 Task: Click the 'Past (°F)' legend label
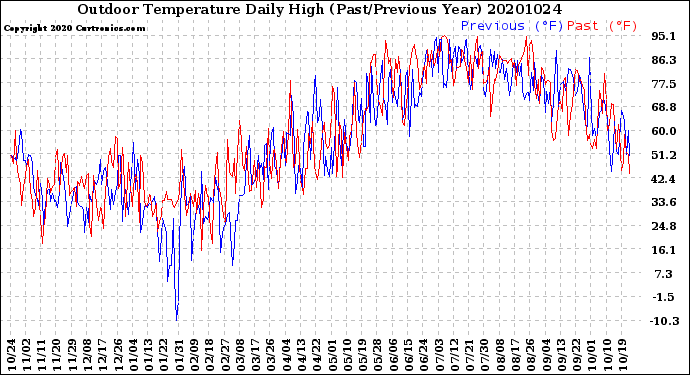(x=602, y=26)
